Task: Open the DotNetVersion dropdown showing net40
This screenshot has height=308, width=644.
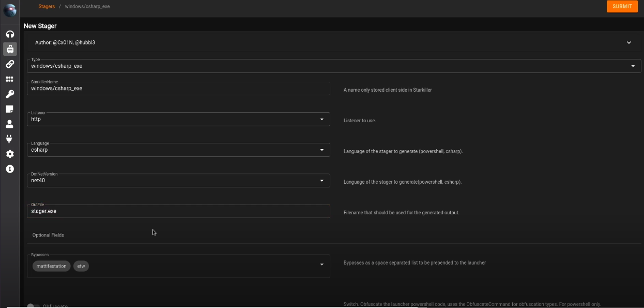Action: click(321, 181)
